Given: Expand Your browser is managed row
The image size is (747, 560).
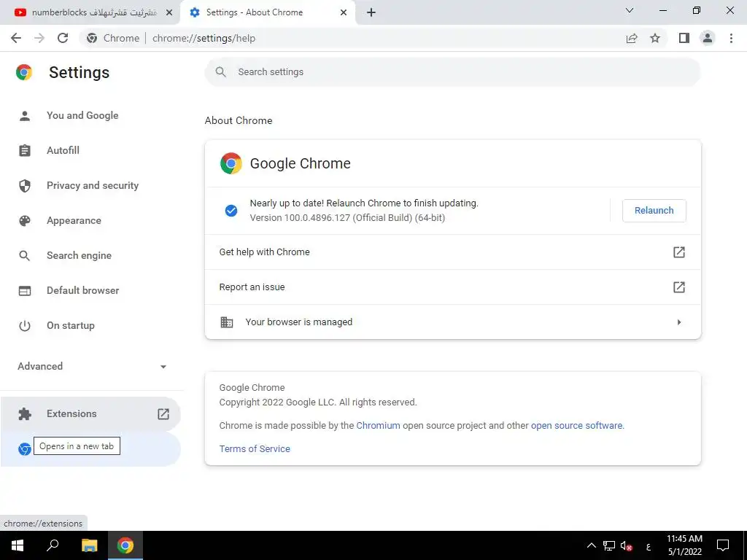Looking at the screenshot, I should coord(452,322).
